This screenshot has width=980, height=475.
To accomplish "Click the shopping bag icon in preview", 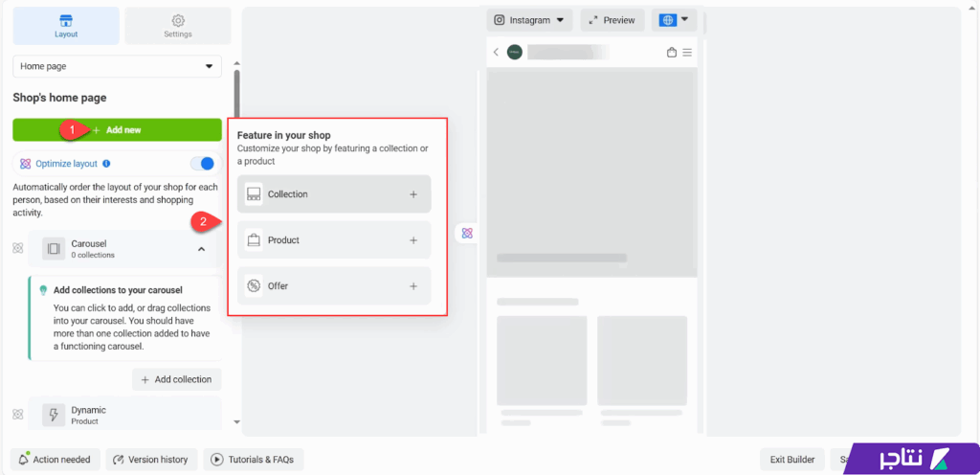I will pyautogui.click(x=672, y=53).
